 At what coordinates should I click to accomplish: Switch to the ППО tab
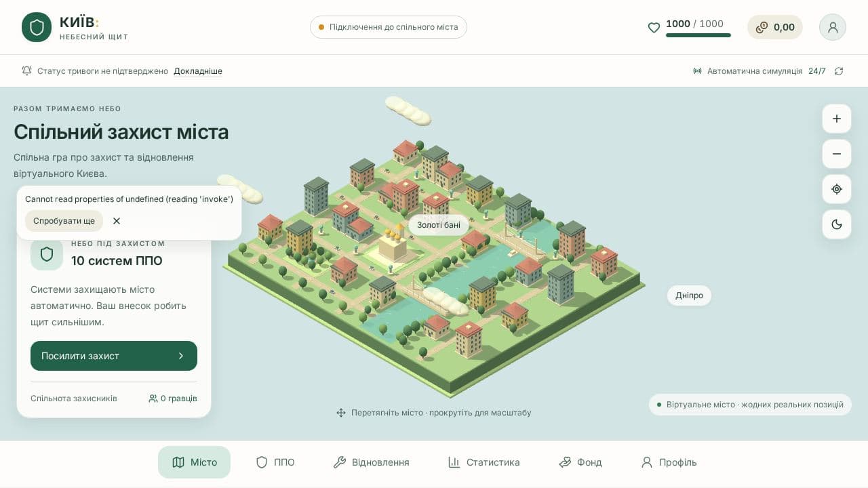pyautogui.click(x=275, y=462)
